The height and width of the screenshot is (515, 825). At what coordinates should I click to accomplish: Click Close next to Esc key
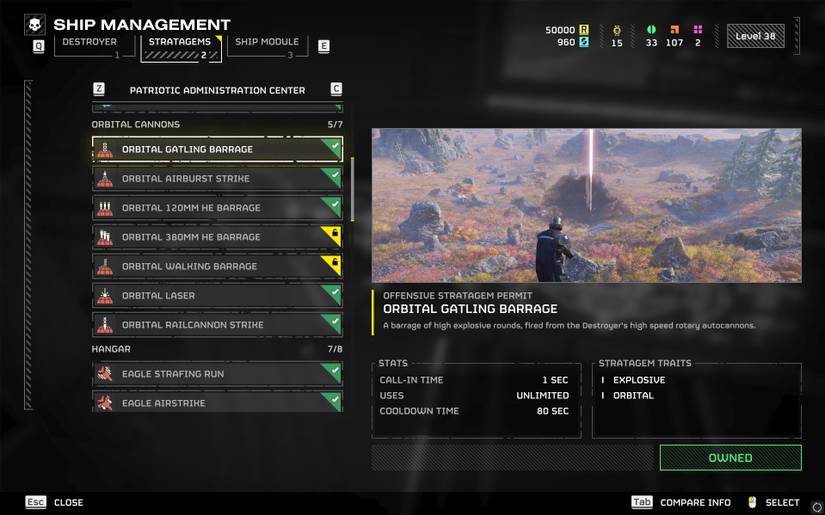click(x=68, y=502)
